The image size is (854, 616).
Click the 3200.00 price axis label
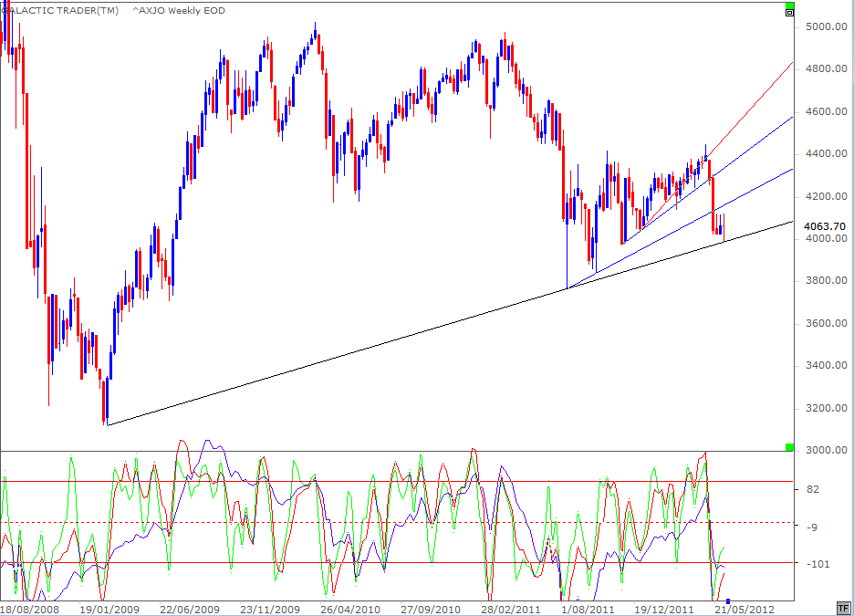pos(827,408)
